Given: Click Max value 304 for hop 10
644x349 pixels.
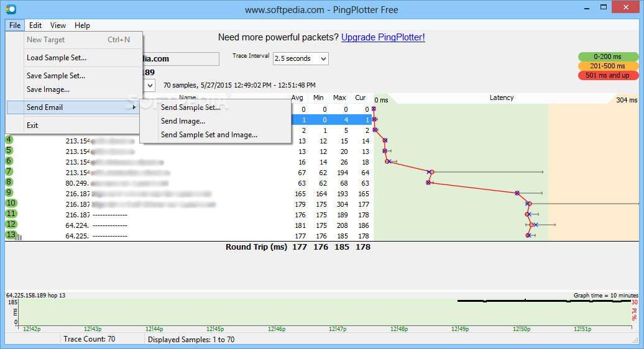Looking at the screenshot, I should point(343,204).
